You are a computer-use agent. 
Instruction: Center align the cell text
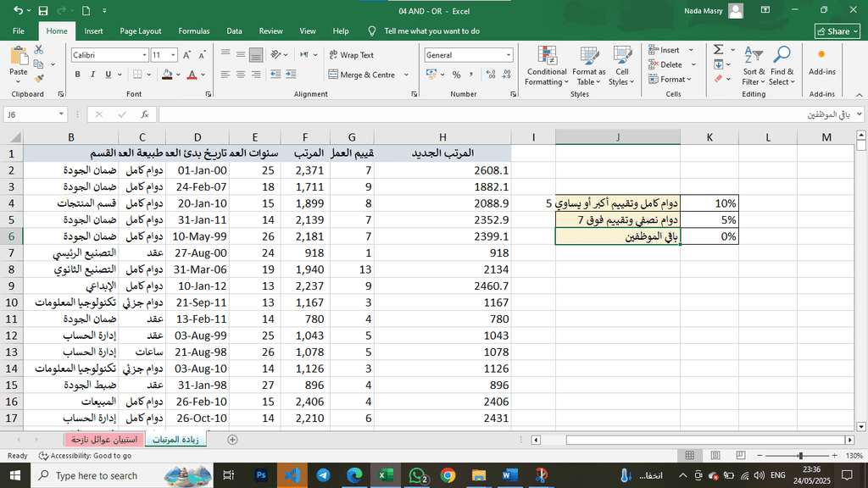[241, 75]
